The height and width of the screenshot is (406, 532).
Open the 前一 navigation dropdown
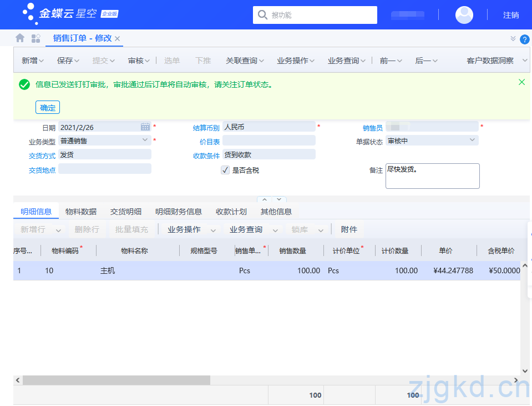tap(391, 61)
